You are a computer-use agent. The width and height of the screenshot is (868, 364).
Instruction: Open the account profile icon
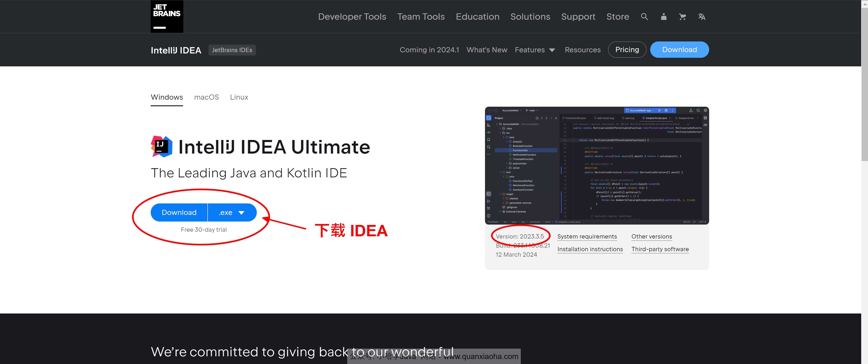pos(664,17)
